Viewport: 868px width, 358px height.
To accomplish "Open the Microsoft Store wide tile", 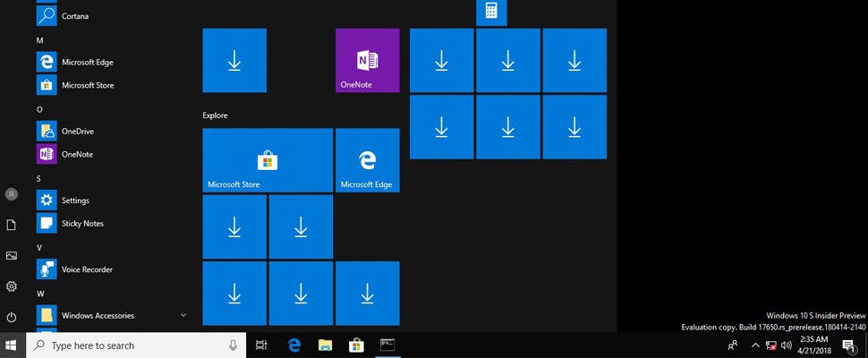I will click(x=268, y=160).
